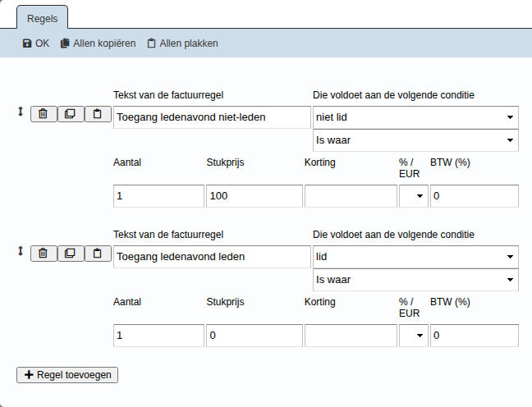Image resolution: width=532 pixels, height=407 pixels.
Task: Click the Korting field of the niet-leden rule
Action: [351, 196]
